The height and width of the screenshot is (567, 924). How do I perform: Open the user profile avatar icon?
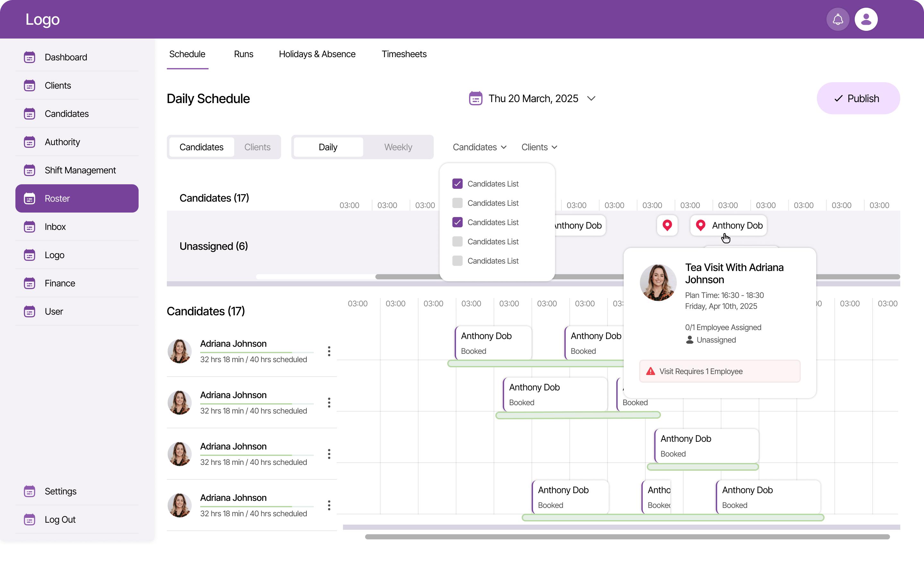tap(866, 19)
